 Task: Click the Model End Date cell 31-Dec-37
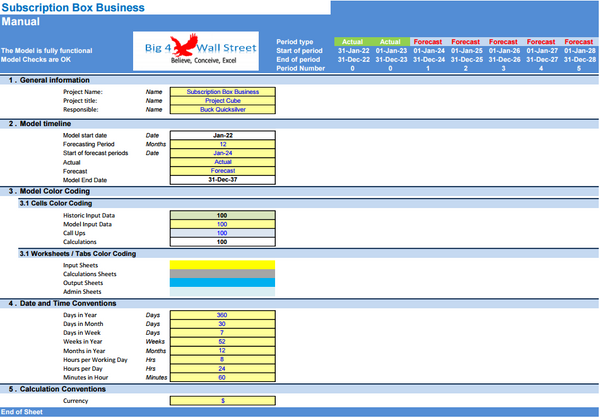(x=222, y=179)
